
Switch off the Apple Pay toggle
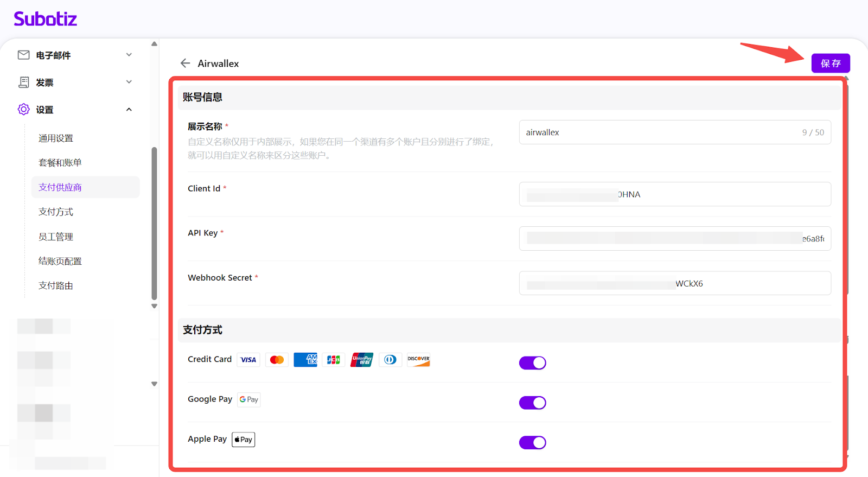pos(532,443)
